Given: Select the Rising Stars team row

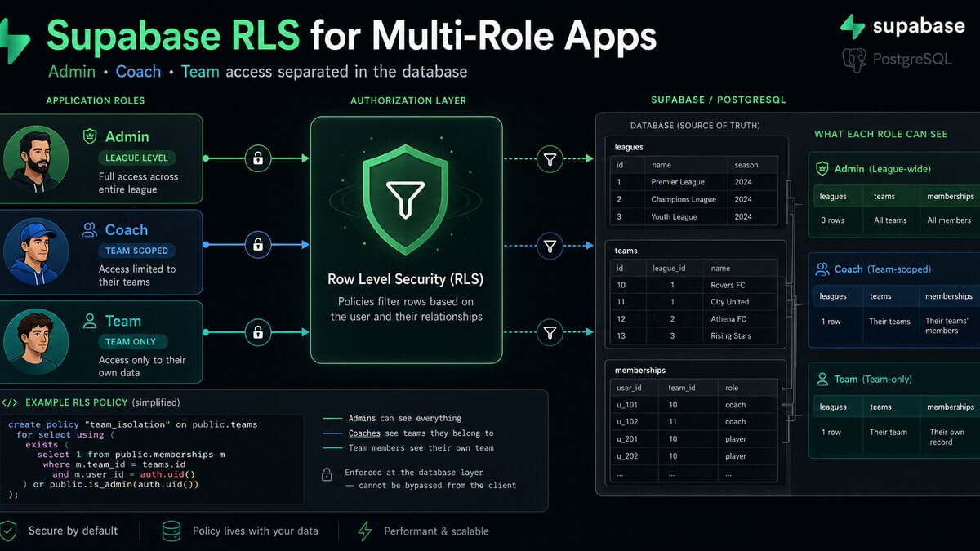Looking at the screenshot, I should (x=693, y=336).
